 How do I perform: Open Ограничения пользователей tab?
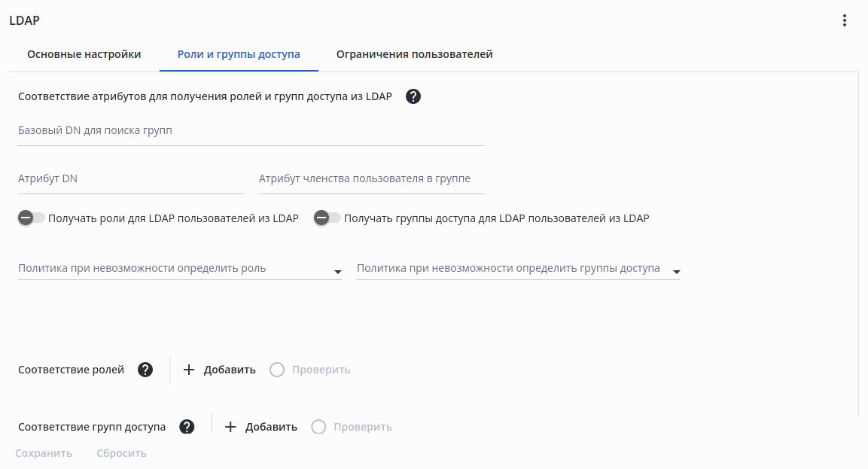415,54
